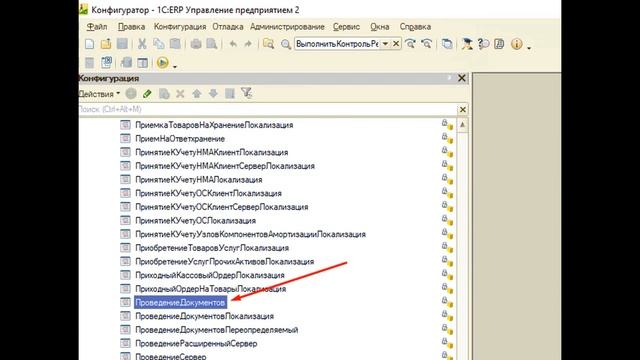640x360 pixels.
Task: Click the Save diskette icon
Action: point(122,44)
